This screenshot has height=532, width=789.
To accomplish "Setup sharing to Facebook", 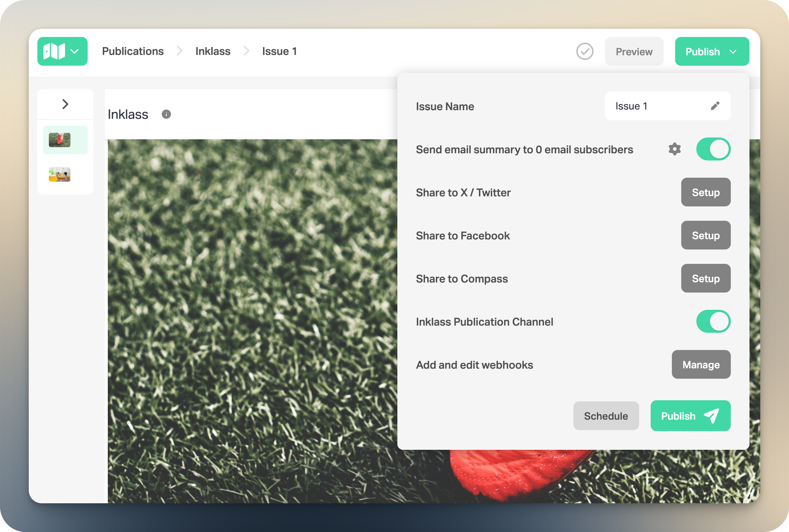I will [706, 235].
